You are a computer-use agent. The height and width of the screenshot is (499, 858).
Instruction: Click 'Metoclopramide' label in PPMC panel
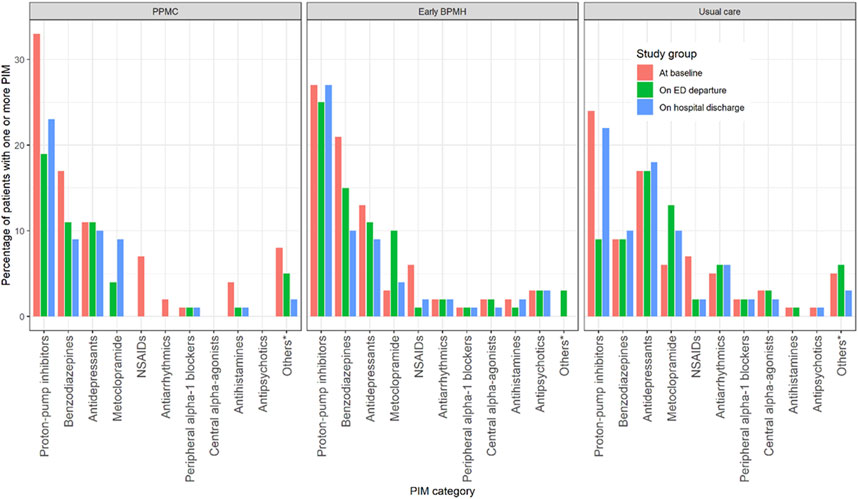[117, 378]
